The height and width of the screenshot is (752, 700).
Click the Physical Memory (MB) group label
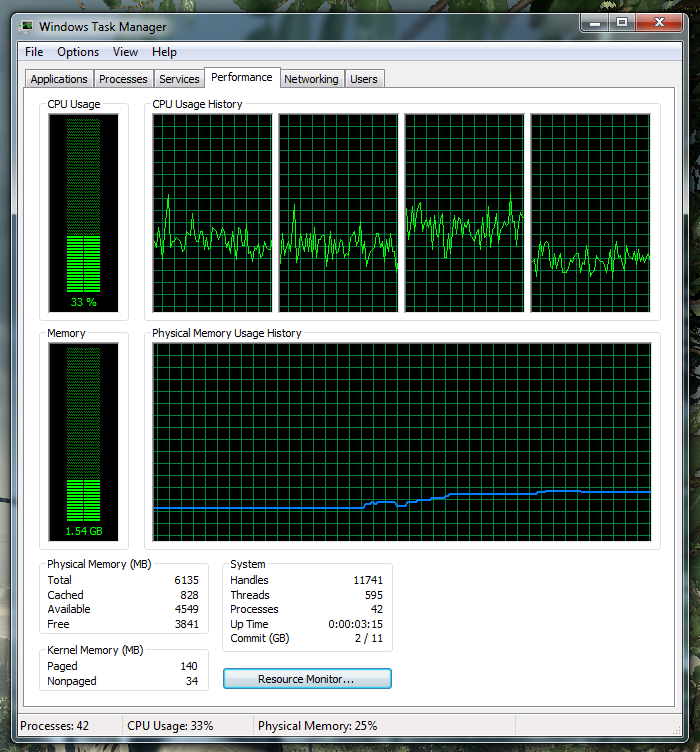click(99, 564)
